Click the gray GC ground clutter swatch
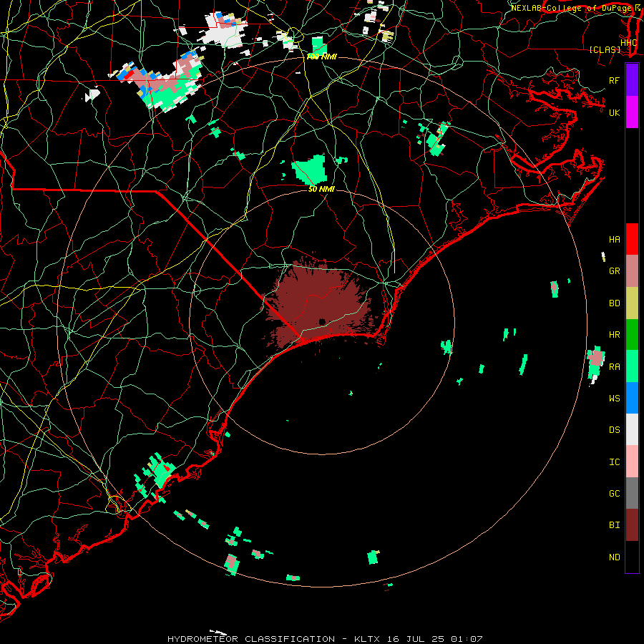The height and width of the screenshot is (644, 644). pyautogui.click(x=632, y=493)
